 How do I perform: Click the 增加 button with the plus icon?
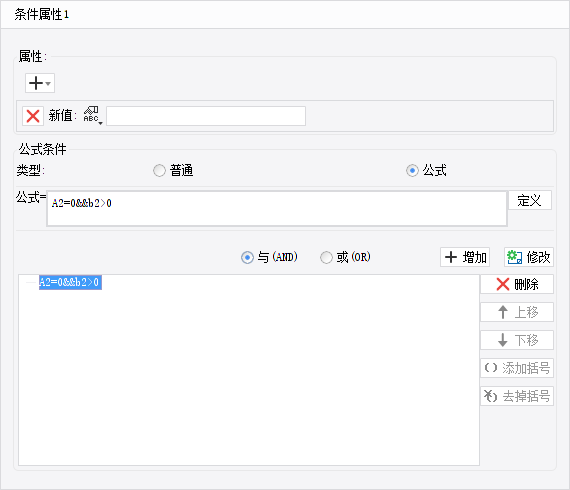[x=465, y=257]
